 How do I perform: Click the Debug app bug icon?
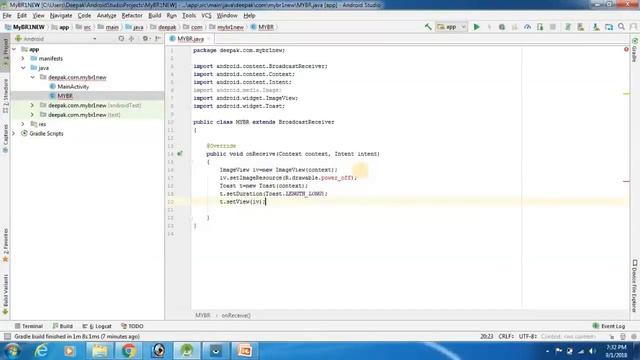pos(502,27)
